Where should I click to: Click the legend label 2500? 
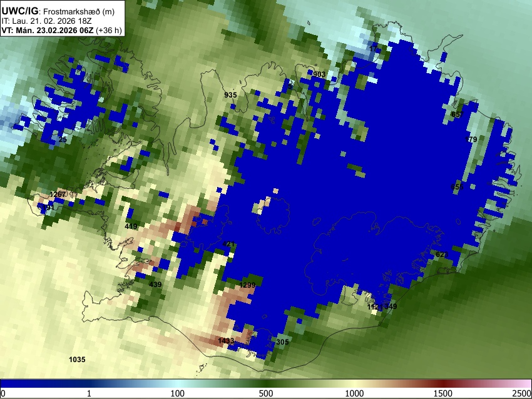522,393
